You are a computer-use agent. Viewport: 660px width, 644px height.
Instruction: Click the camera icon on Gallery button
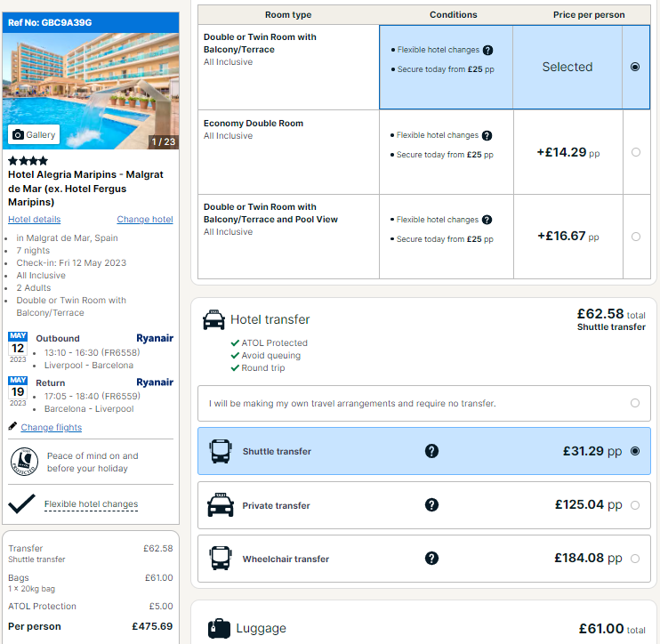point(18,134)
